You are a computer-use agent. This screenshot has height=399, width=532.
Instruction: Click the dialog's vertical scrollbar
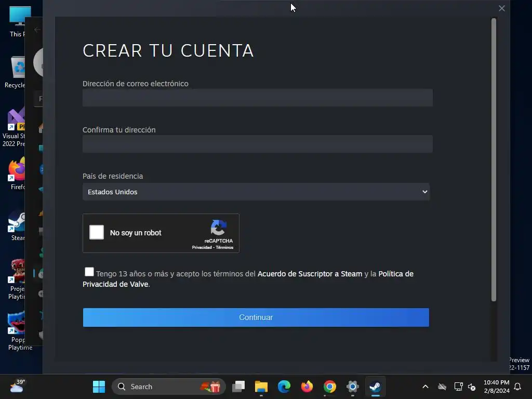pos(494,159)
